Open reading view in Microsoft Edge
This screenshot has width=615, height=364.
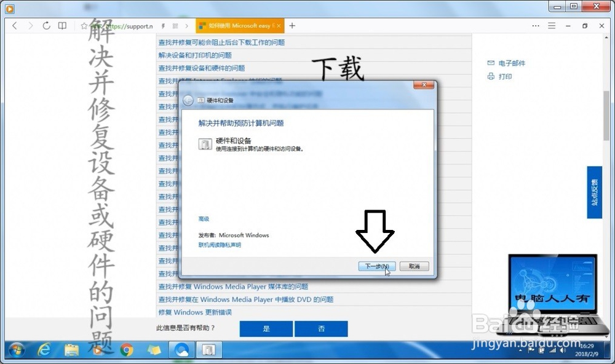tap(61, 26)
